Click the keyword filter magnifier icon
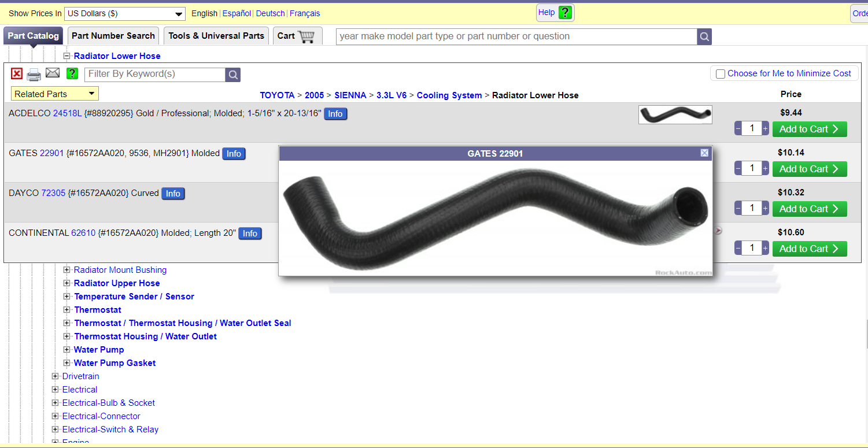The image size is (868, 448). point(233,75)
